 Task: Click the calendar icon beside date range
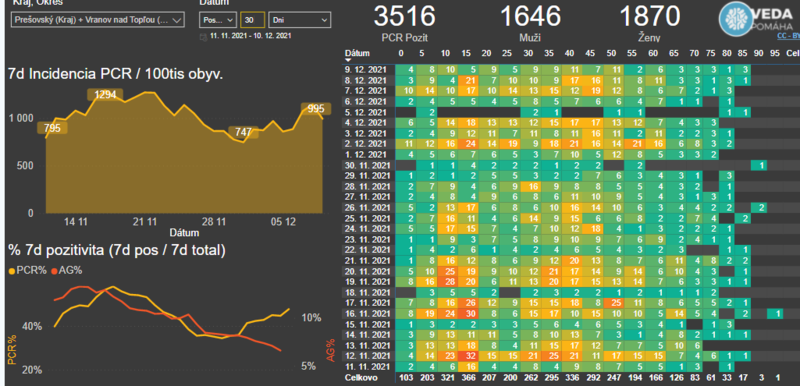[x=205, y=36]
